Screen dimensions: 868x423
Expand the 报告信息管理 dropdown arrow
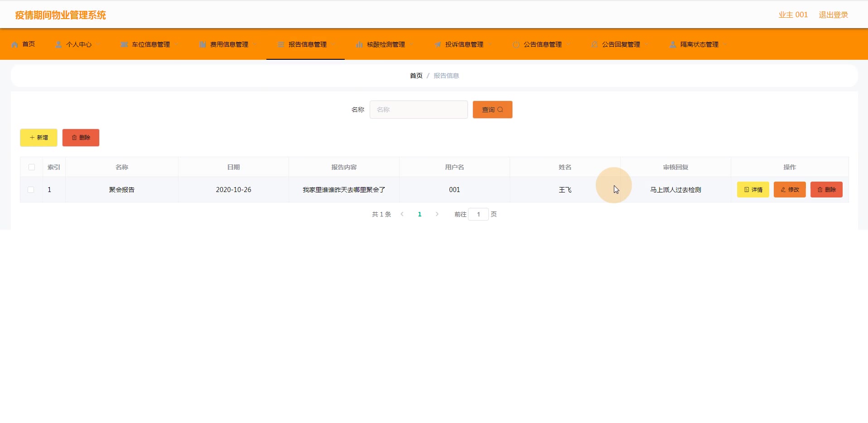(x=333, y=44)
